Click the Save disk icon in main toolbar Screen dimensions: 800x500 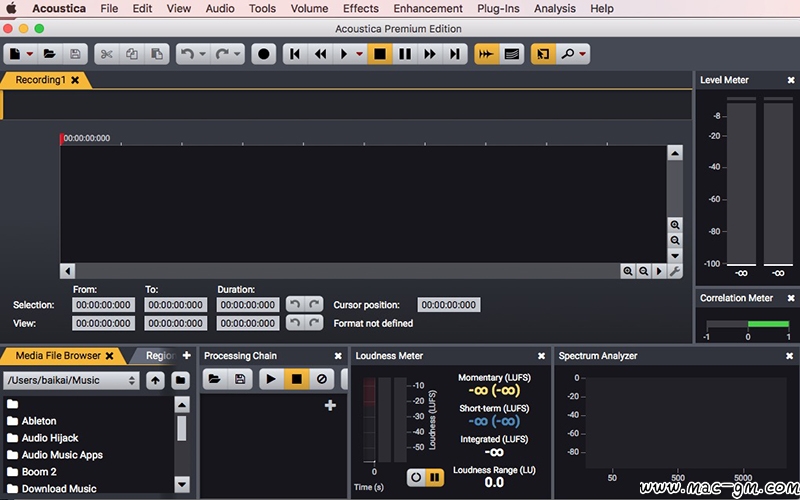75,54
